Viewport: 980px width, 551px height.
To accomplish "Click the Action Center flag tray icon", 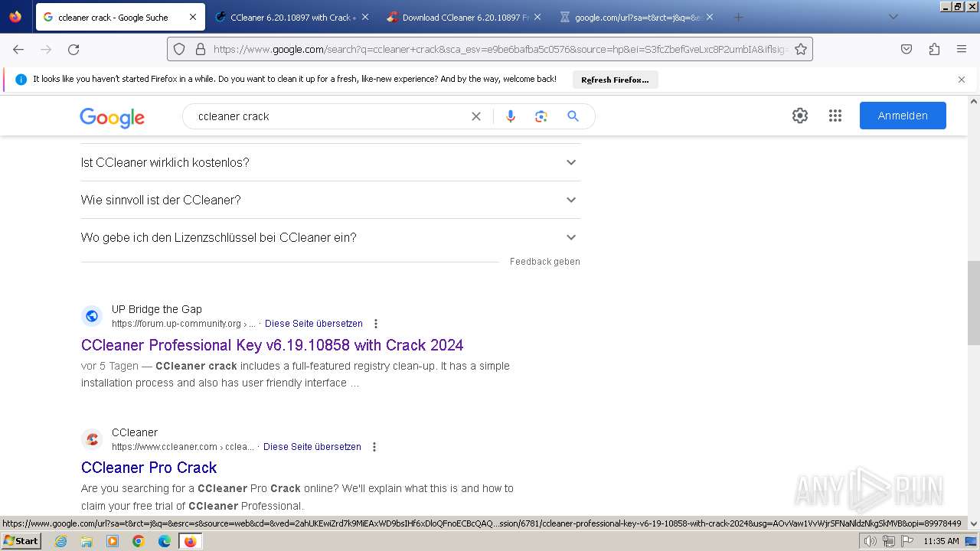I will (x=907, y=541).
